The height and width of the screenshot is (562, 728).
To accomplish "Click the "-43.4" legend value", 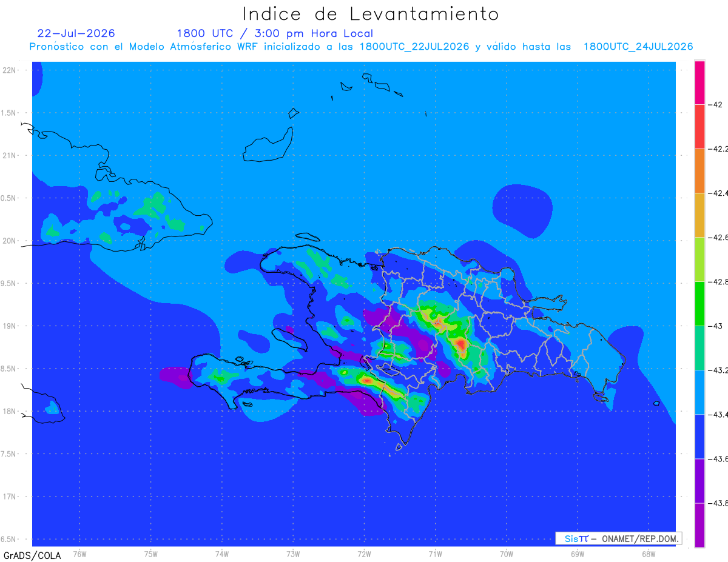I will (718, 414).
